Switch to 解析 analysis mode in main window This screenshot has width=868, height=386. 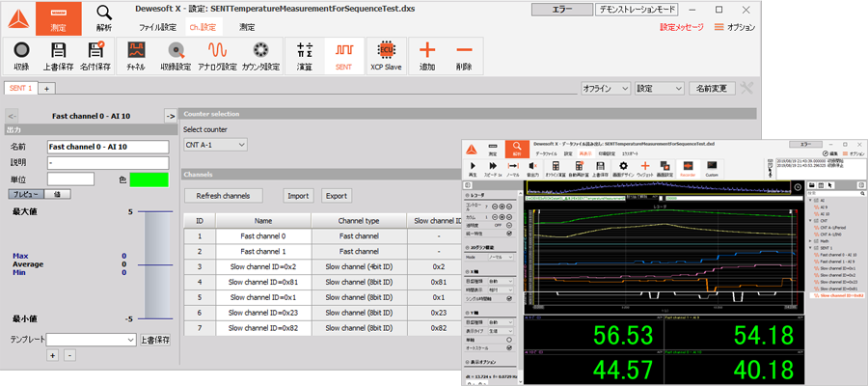(x=103, y=18)
